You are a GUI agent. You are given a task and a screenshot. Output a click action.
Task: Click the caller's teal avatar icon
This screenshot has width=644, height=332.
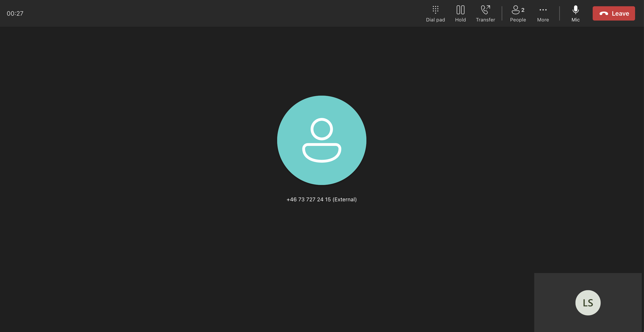322,140
